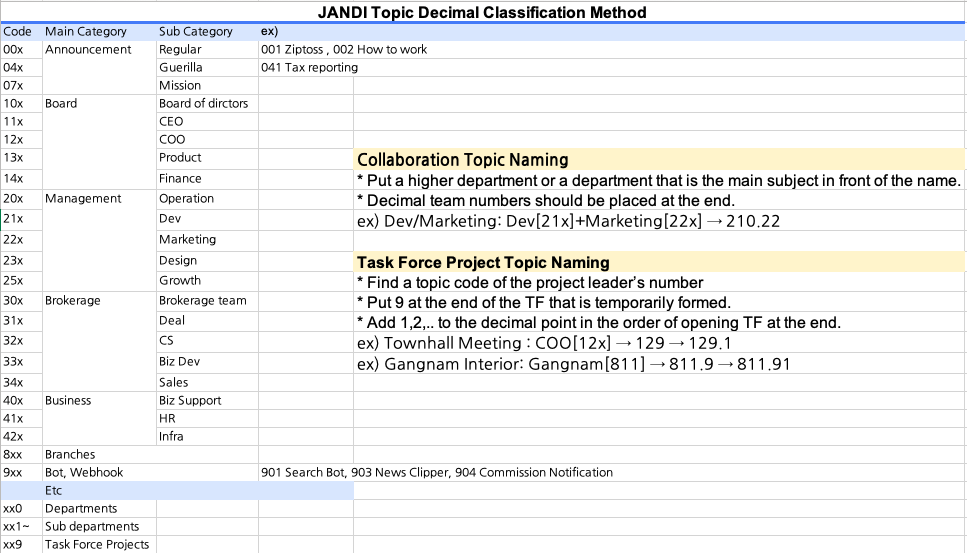
Task: Select the 'Departments' cell
Action: [99, 508]
